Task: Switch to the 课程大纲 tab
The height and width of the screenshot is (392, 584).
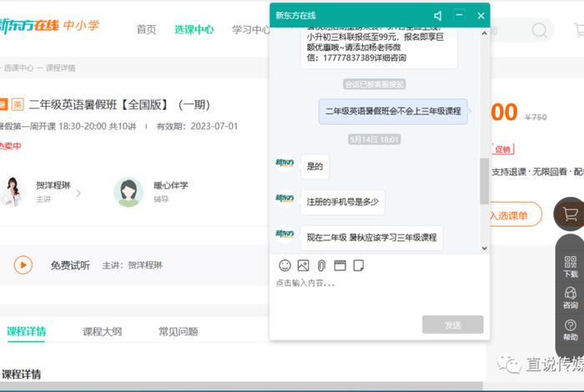Action: click(102, 331)
